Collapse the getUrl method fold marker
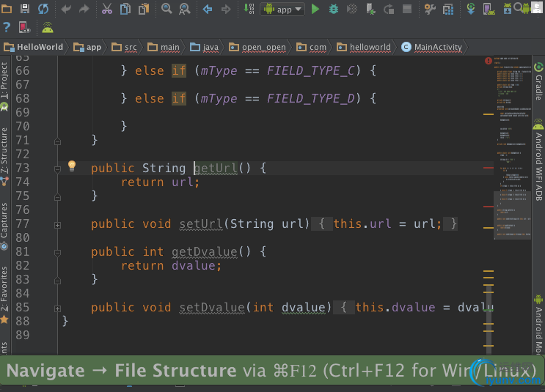545x392 pixels. (x=57, y=169)
